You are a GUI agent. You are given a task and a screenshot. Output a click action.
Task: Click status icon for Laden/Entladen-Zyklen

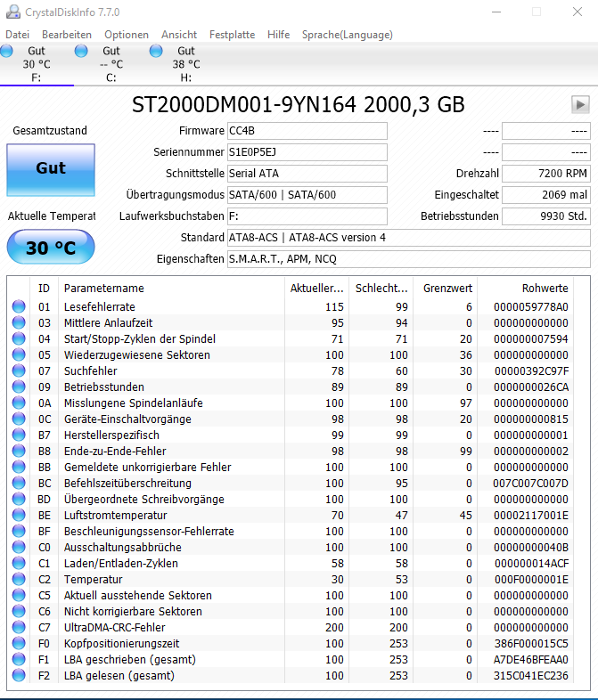(19, 564)
